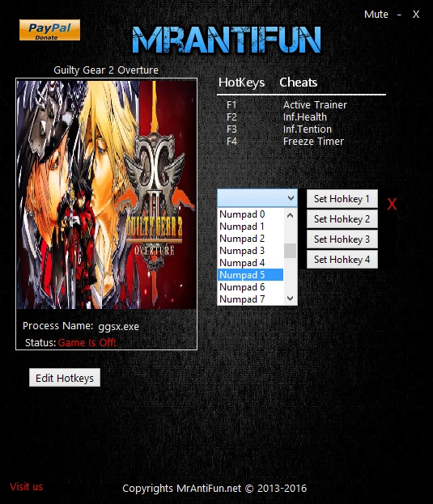The image size is (433, 504).
Task: Follow the Visit us link
Action: click(x=27, y=487)
